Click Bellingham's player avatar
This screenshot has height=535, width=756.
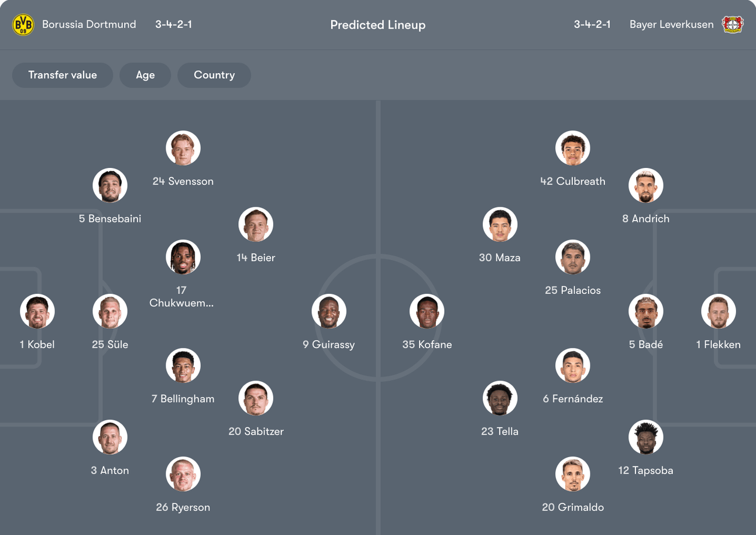point(183,366)
